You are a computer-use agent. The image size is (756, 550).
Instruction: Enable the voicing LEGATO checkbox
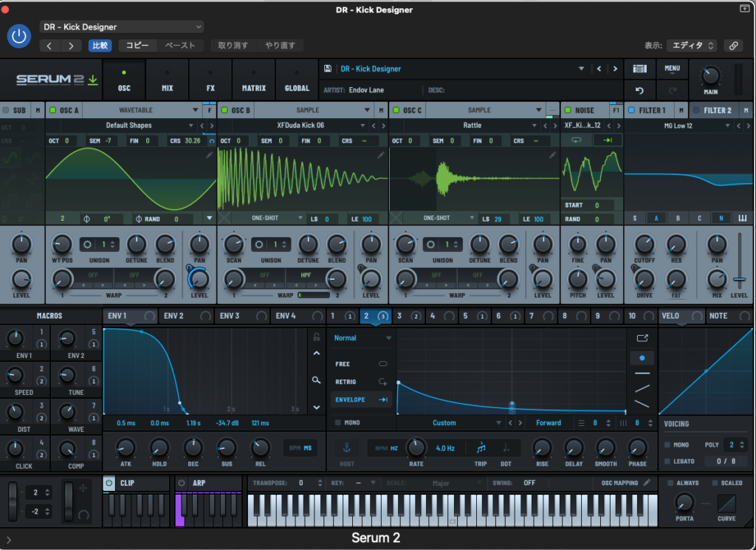click(x=667, y=461)
